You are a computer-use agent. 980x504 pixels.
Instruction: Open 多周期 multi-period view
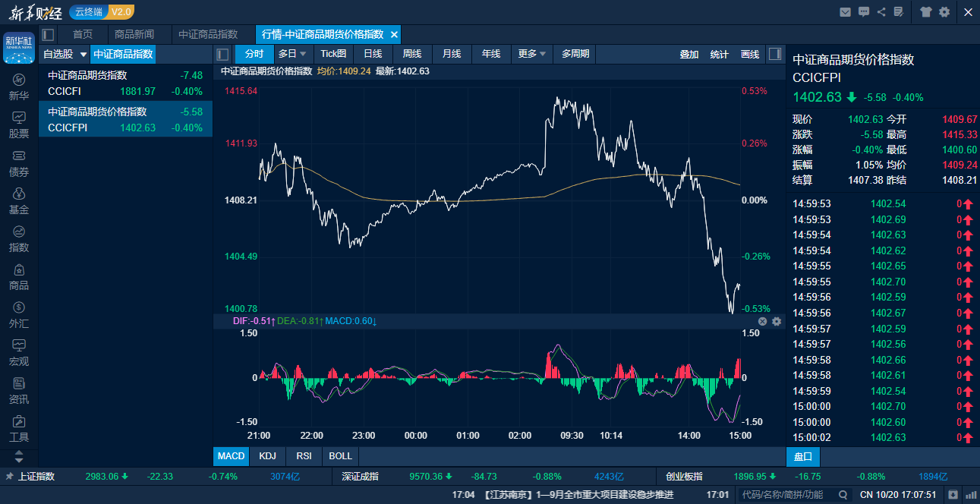pos(575,54)
